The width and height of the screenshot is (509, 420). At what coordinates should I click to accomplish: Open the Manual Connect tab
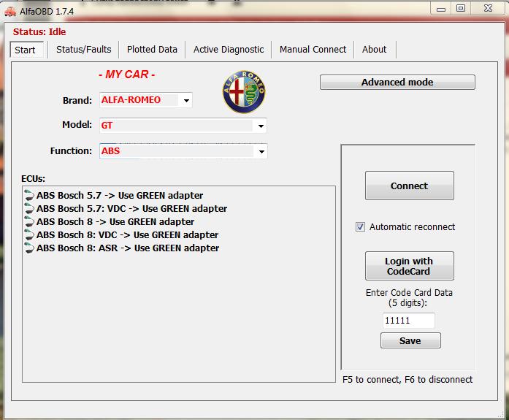click(313, 50)
